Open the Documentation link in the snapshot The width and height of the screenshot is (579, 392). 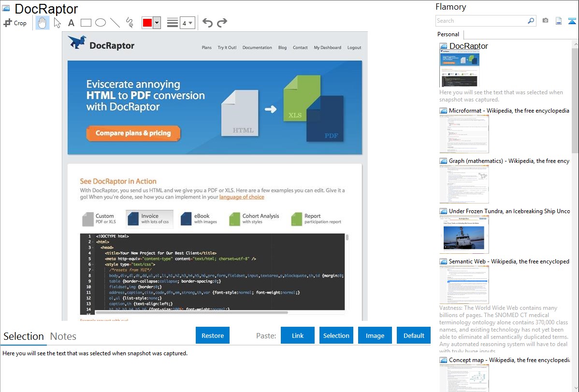pos(258,48)
